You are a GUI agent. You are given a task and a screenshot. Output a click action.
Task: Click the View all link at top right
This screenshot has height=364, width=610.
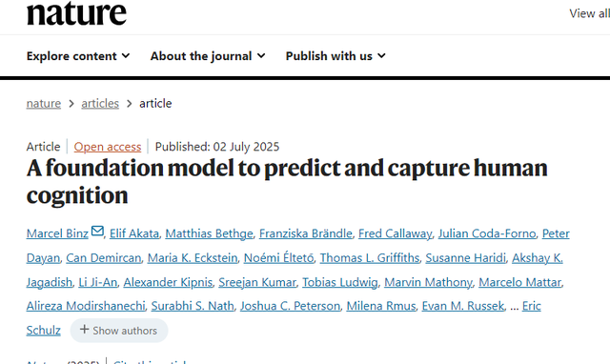[589, 13]
